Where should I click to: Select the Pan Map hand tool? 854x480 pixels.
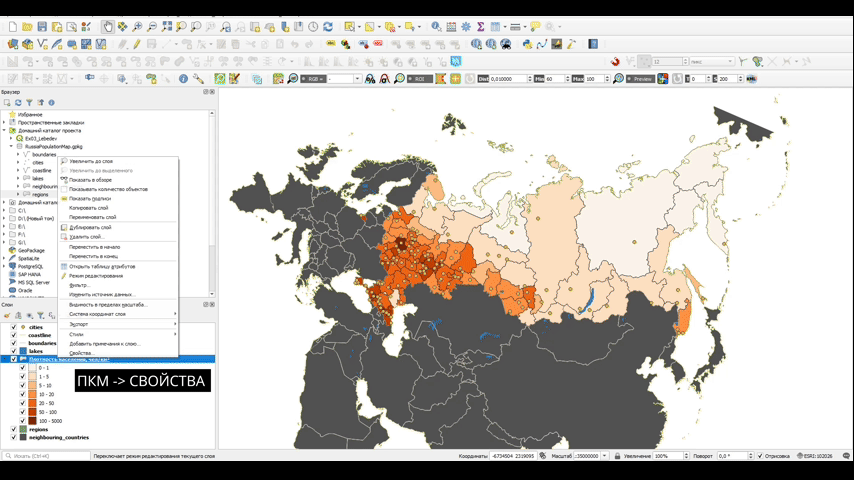coord(107,27)
